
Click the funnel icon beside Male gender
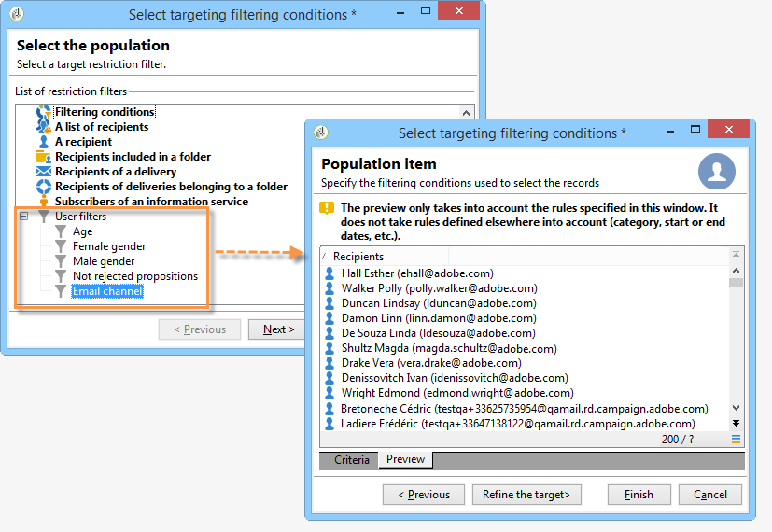pyautogui.click(x=61, y=261)
